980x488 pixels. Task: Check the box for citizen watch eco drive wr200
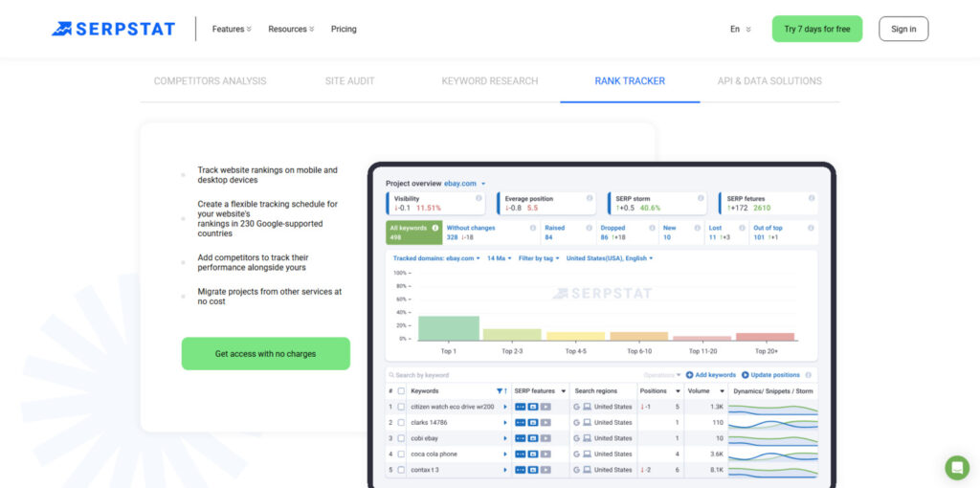click(x=401, y=407)
